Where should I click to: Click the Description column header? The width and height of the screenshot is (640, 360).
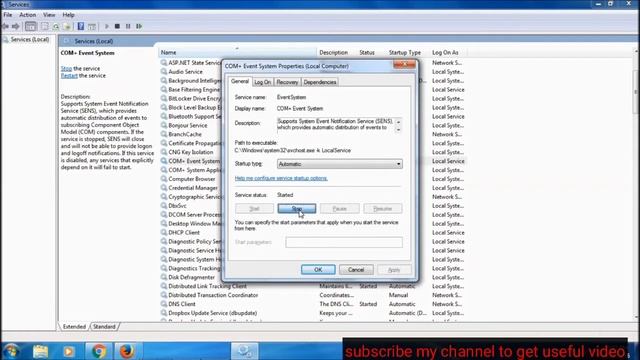point(337,53)
